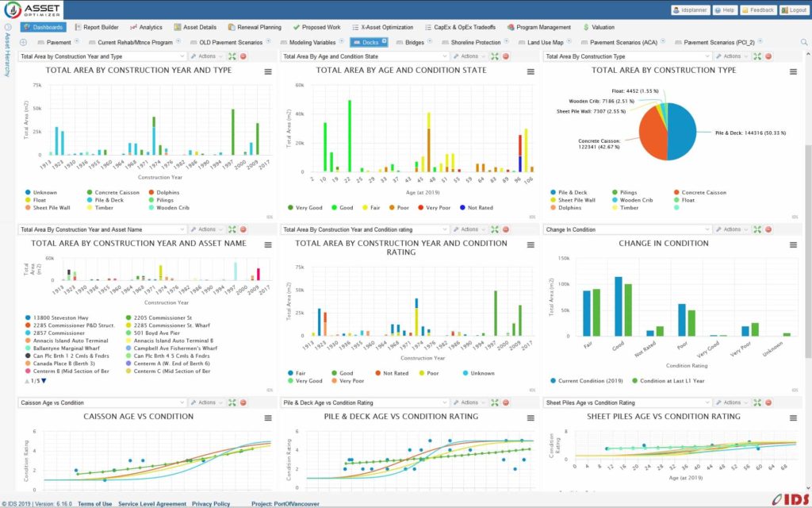Open the Pile & Deck Age chart selector dropdown
The image size is (812, 508).
coord(366,402)
